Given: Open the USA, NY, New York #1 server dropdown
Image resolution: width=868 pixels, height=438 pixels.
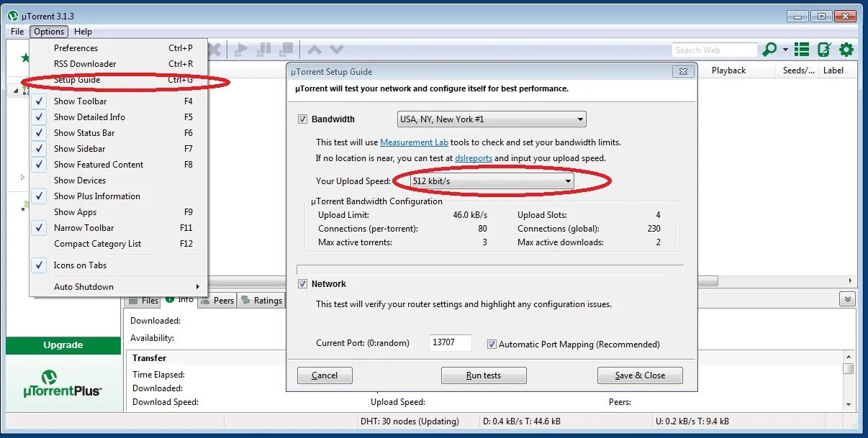Looking at the screenshot, I should pyautogui.click(x=492, y=119).
